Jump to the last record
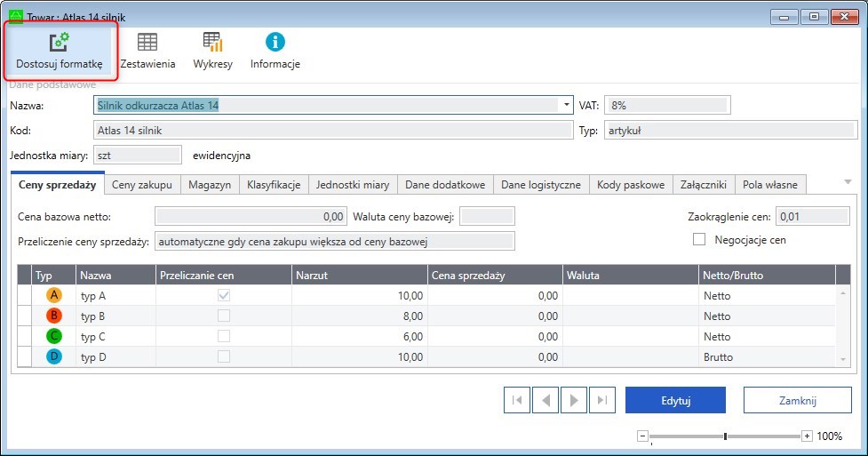The width and height of the screenshot is (868, 456). click(x=601, y=400)
